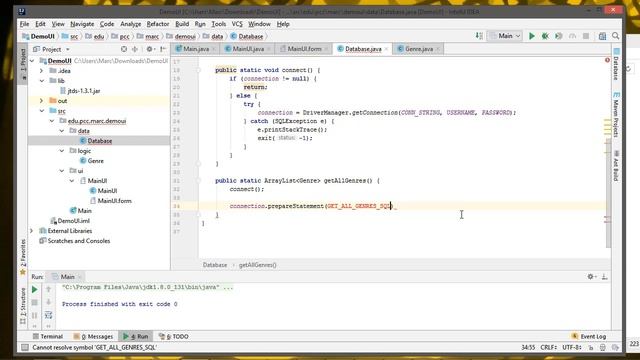Click the stop icon in top toolbar
The height and width of the screenshot is (360, 640).
pos(586,36)
